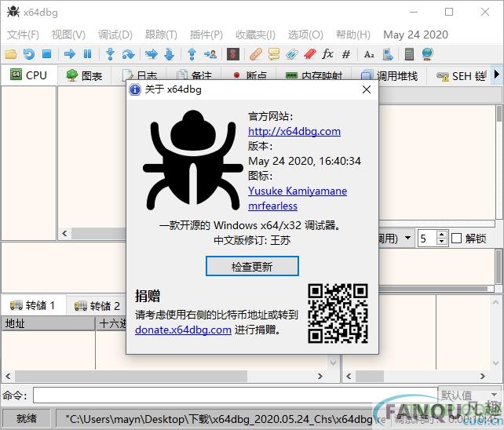Viewport: 504px width, 430px height.
Task: Open the Labels paperclip icon
Action: tap(292, 54)
